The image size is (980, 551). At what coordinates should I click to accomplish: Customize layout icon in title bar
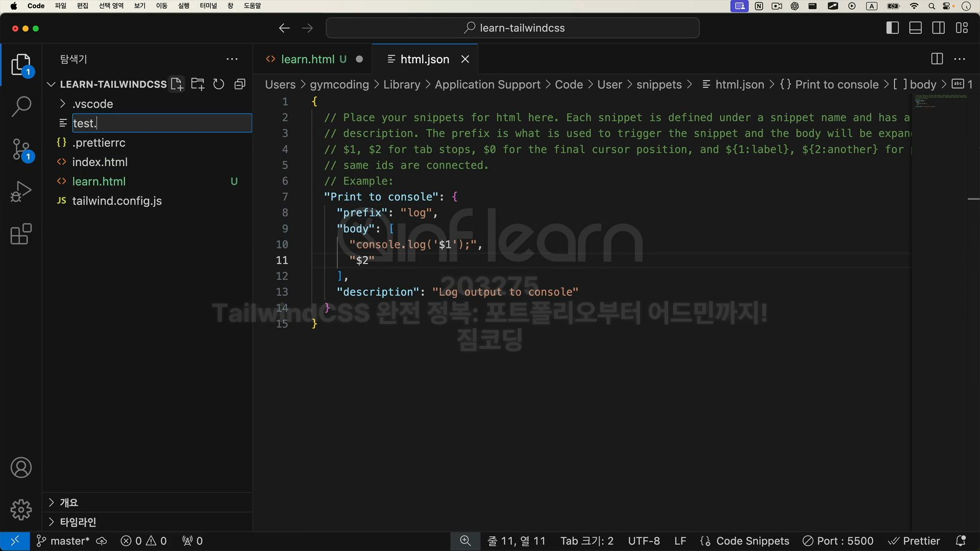click(x=962, y=28)
